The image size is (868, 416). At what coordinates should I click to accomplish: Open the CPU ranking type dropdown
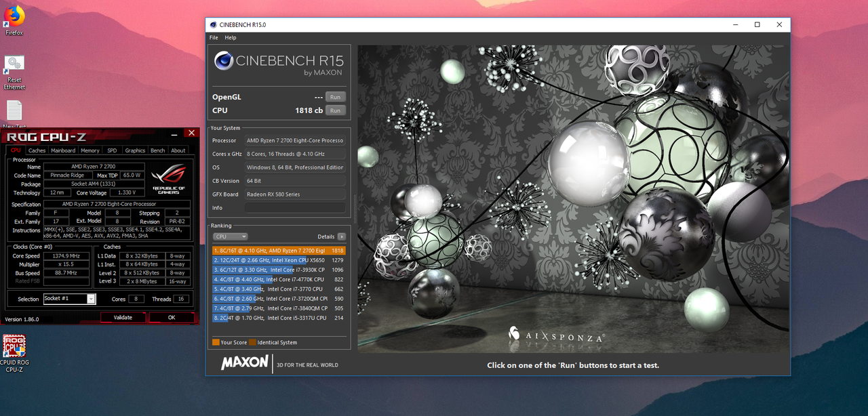click(x=231, y=236)
